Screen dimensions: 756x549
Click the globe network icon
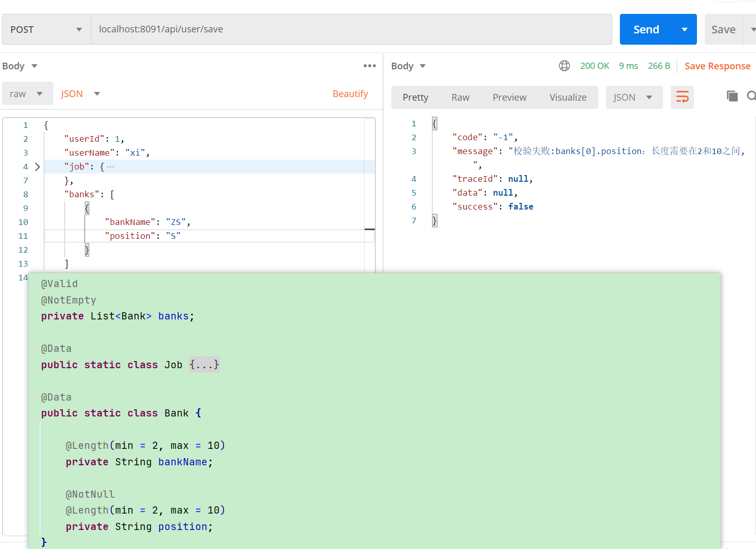pos(564,66)
